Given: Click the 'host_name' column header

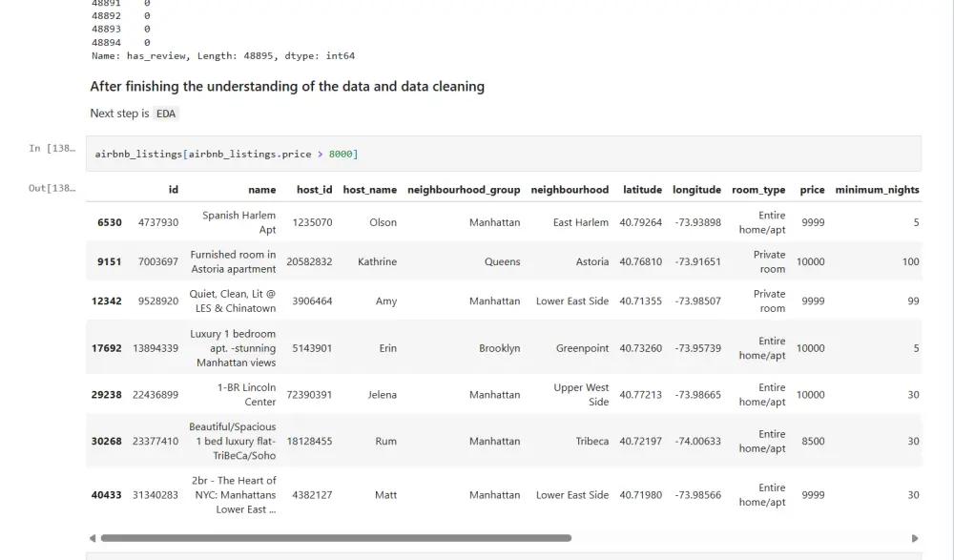Looking at the screenshot, I should [370, 190].
